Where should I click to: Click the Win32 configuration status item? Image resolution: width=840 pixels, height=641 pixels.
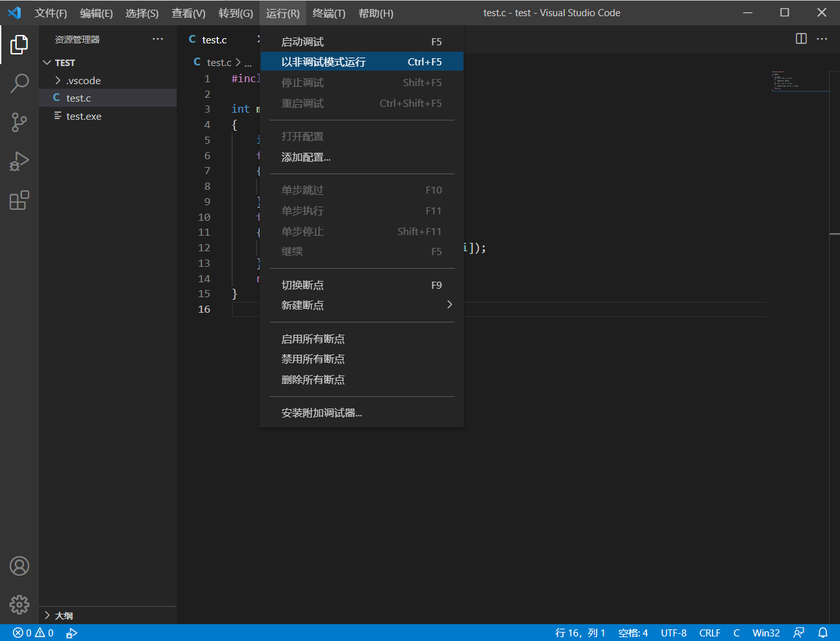tap(766, 633)
